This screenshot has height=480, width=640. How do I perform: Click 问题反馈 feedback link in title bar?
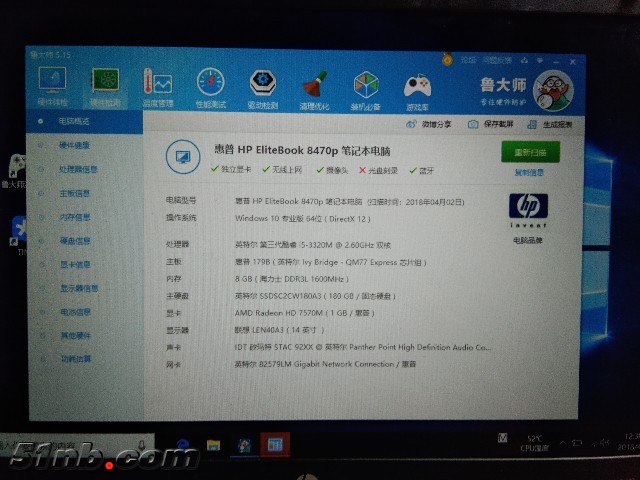tap(497, 60)
